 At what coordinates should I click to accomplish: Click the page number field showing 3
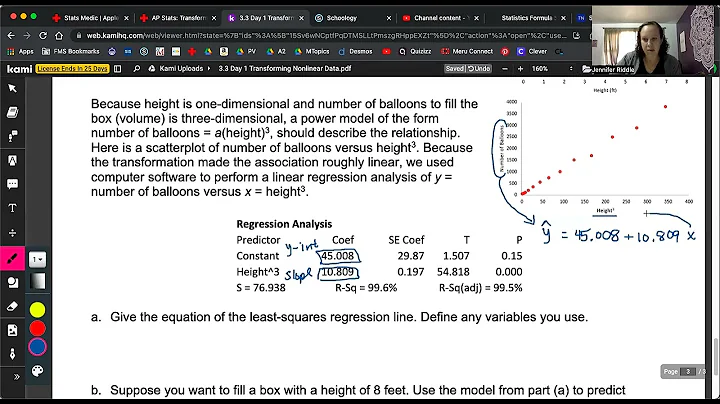pyautogui.click(x=687, y=371)
